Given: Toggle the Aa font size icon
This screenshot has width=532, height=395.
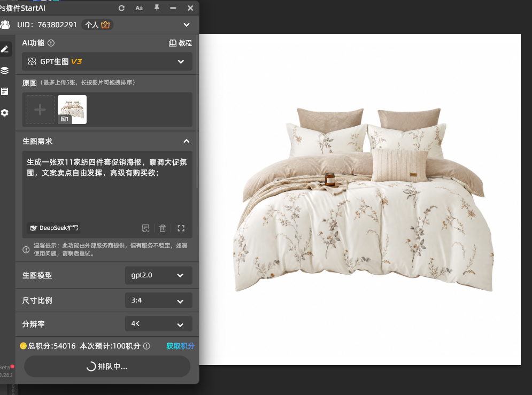Looking at the screenshot, I should [139, 8].
